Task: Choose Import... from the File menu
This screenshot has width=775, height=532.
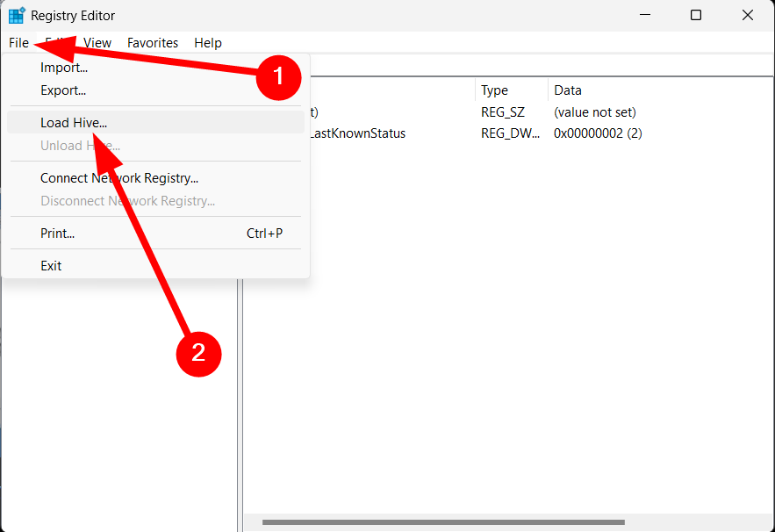Action: click(155, 68)
